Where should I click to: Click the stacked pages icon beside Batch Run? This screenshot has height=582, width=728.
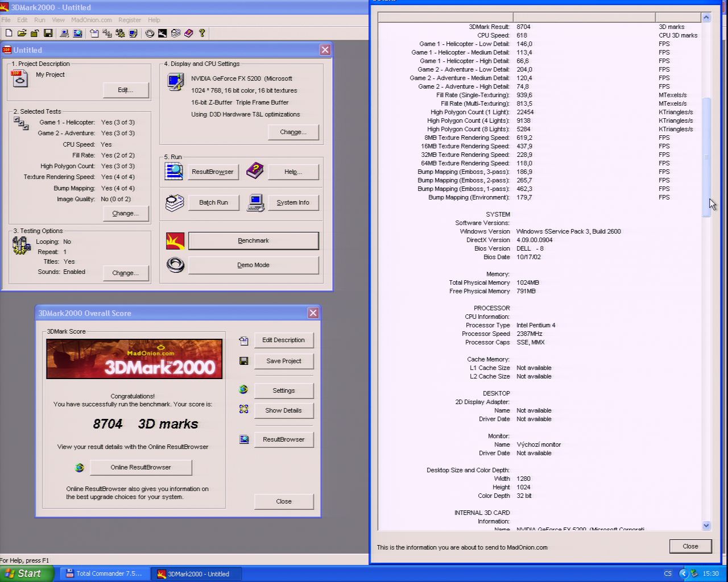(174, 203)
